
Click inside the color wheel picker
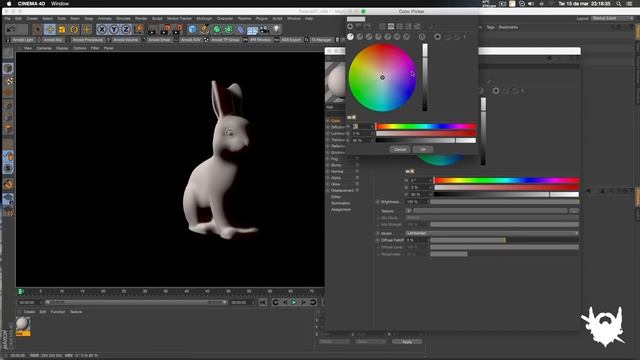pos(382,78)
